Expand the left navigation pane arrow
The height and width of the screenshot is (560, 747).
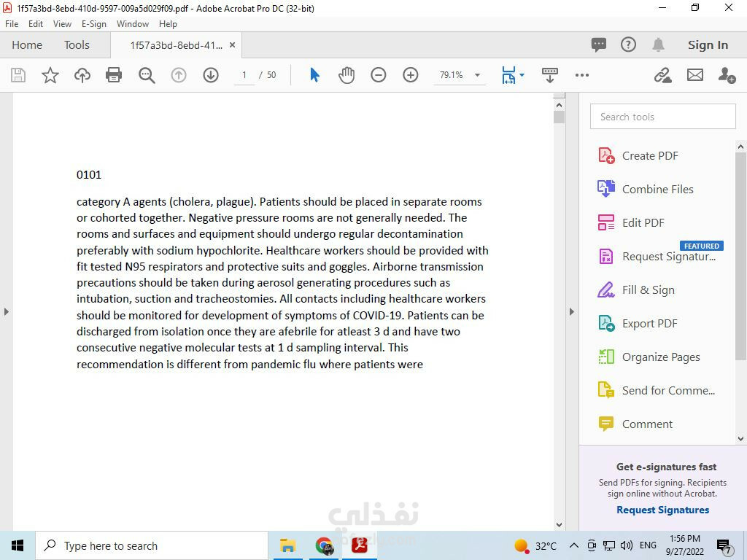pos(6,312)
